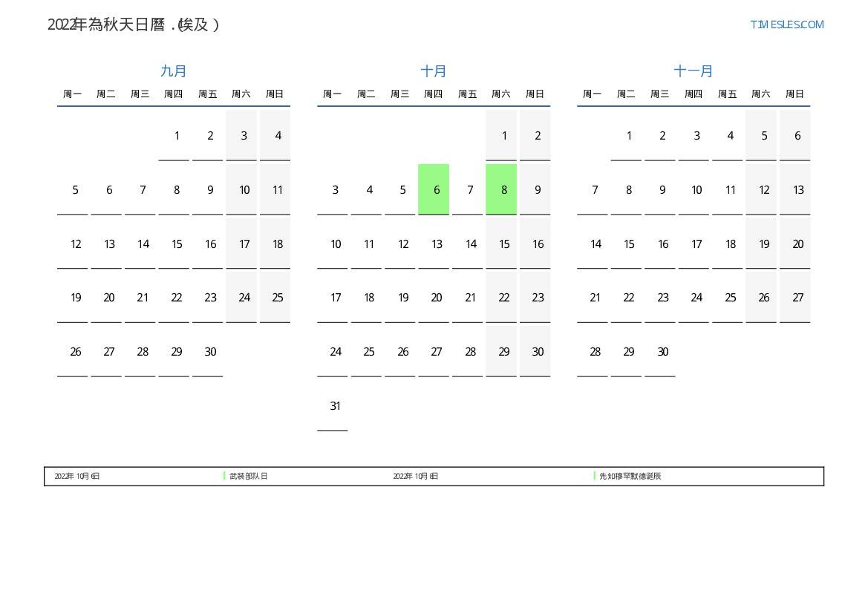This screenshot has height=614, width=868.
Task: Click the 武裝部队日 holiday label
Action: coord(248,476)
